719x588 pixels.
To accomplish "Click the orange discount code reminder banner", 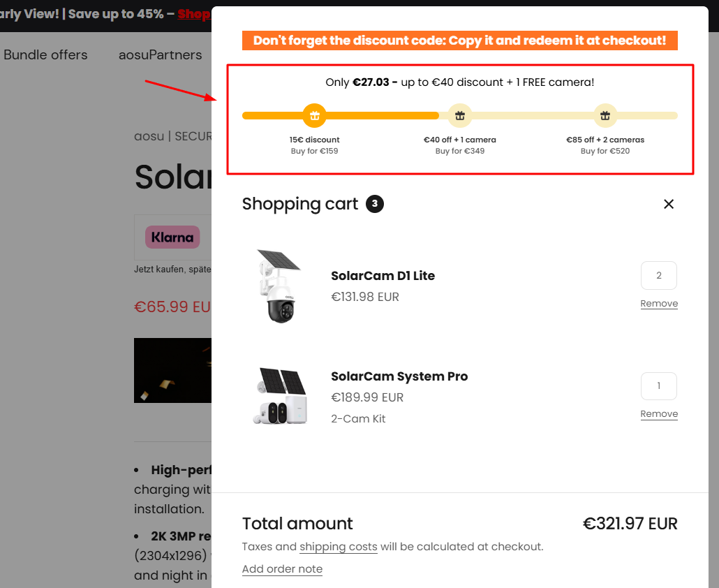I will [460, 41].
